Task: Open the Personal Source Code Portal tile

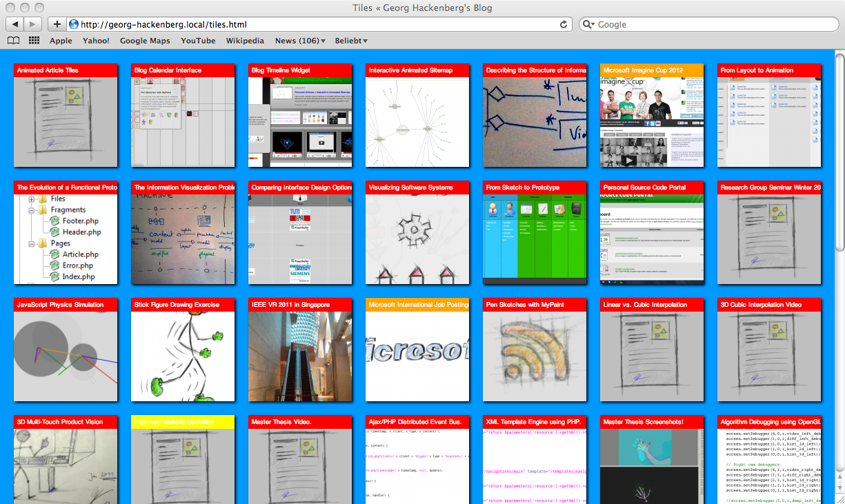Action: click(652, 232)
